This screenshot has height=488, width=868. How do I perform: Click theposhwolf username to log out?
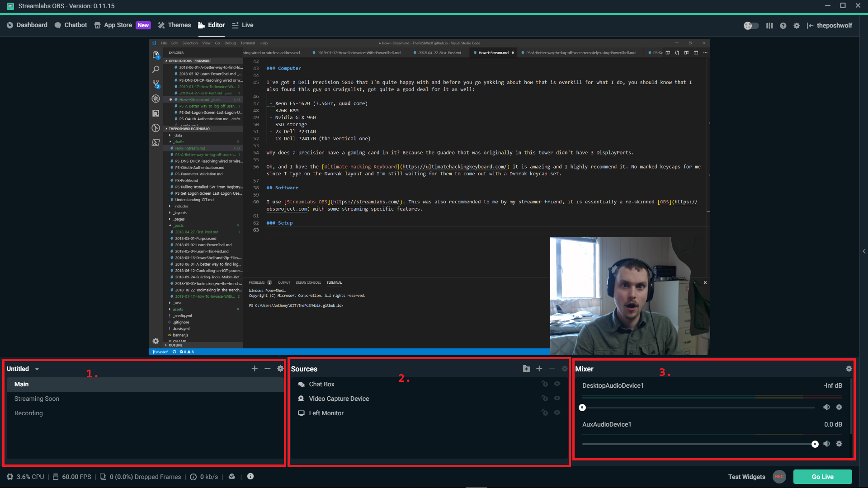(834, 26)
